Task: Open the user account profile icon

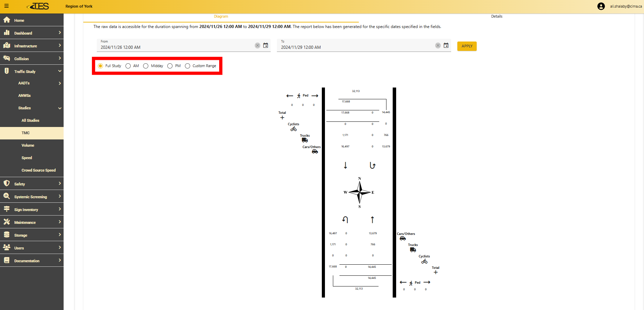Action: (x=601, y=6)
